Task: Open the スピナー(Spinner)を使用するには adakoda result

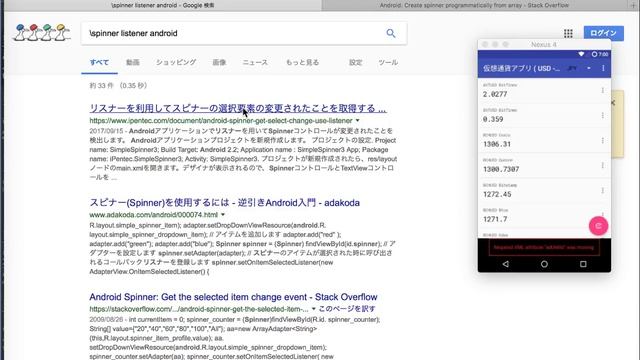Action: click(224, 203)
